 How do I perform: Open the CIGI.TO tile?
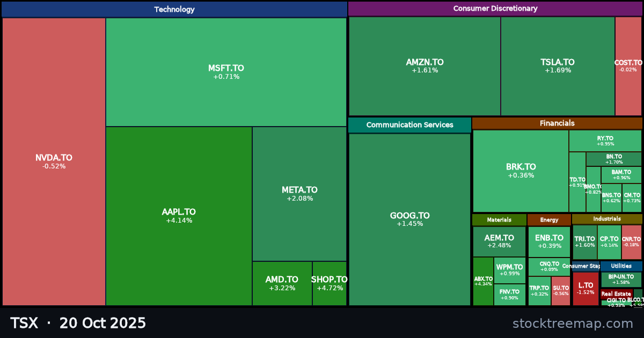pos(616,303)
